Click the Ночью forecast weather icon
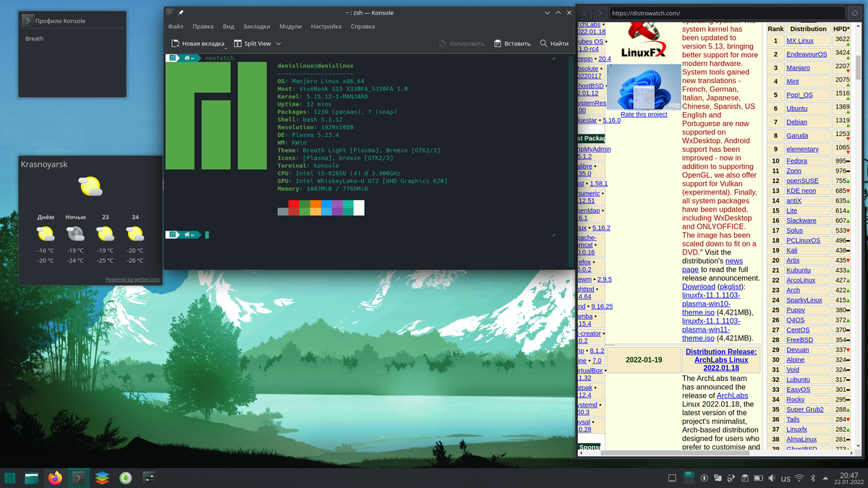868x488 pixels. (75, 234)
